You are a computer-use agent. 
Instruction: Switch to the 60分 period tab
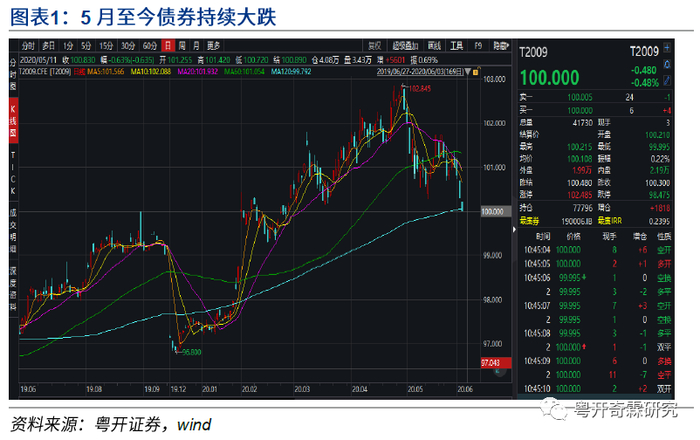(150, 46)
